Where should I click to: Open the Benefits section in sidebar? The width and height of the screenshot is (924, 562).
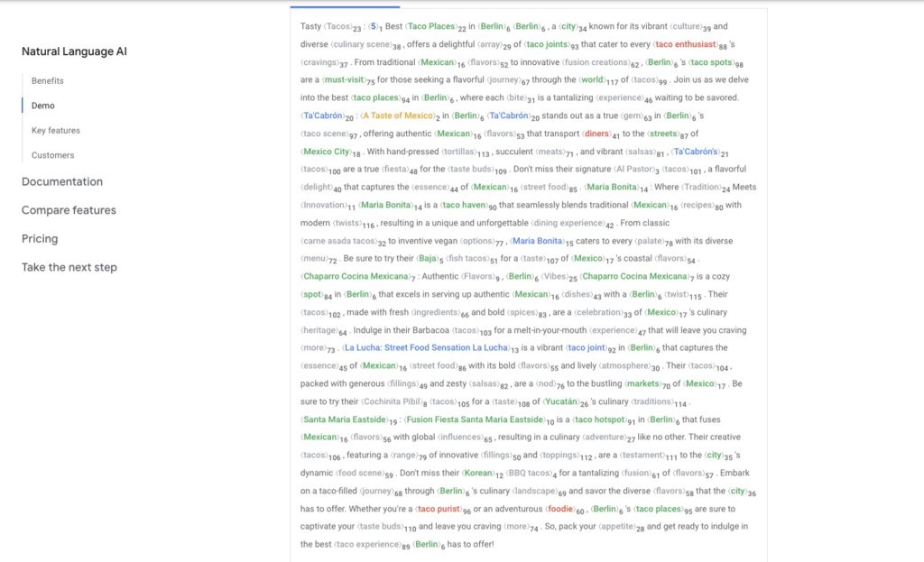[x=48, y=80]
